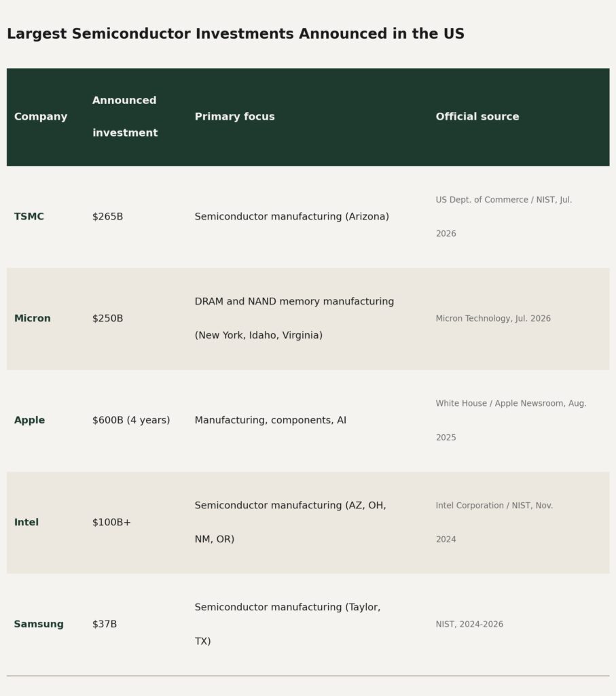The width and height of the screenshot is (616, 696).
Task: Click the Micron company name
Action: (33, 318)
